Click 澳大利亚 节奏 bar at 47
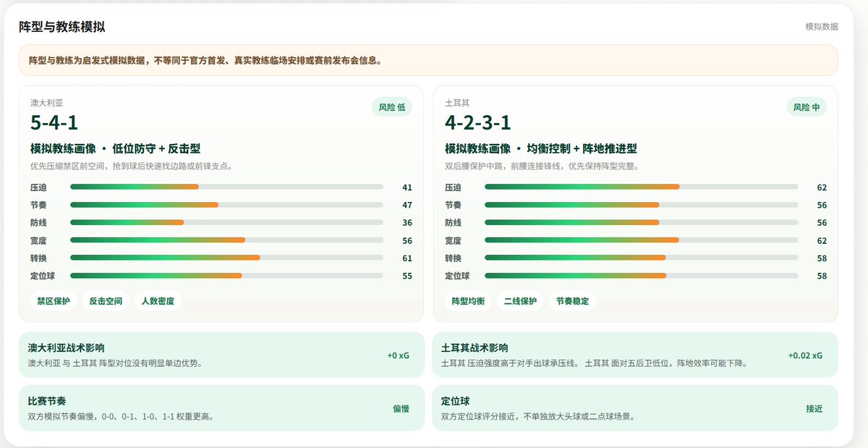Image resolution: width=868 pixels, height=448 pixels. (x=226, y=205)
